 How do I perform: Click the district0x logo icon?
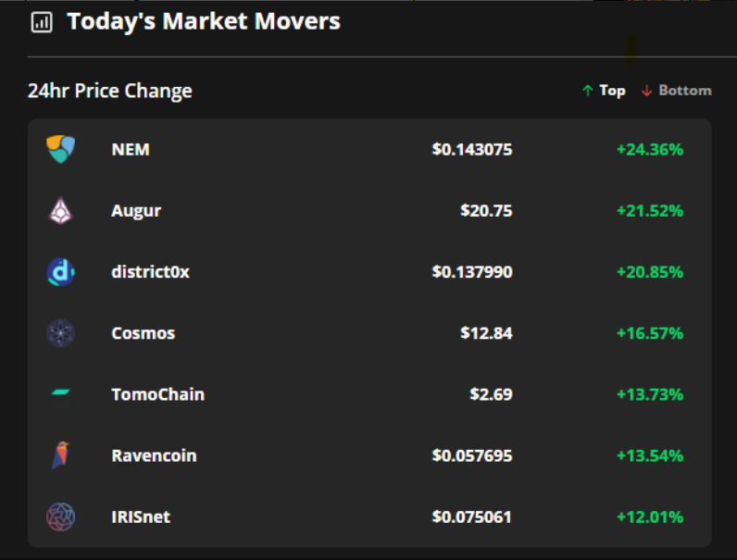[x=60, y=272]
